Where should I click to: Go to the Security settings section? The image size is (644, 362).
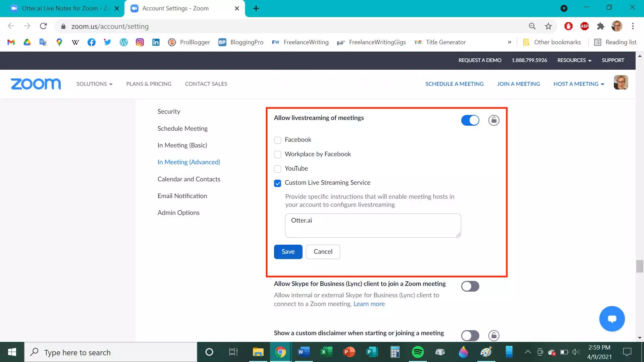click(x=169, y=111)
